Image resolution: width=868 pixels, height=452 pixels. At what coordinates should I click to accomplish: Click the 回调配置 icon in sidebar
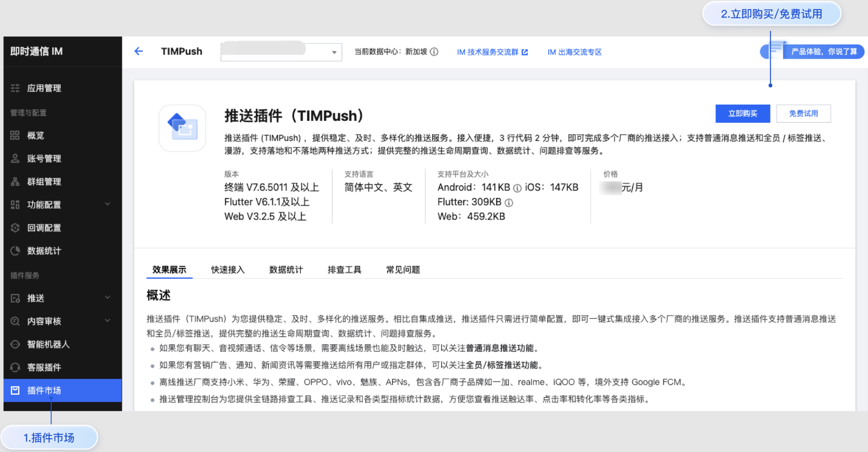click(15, 228)
